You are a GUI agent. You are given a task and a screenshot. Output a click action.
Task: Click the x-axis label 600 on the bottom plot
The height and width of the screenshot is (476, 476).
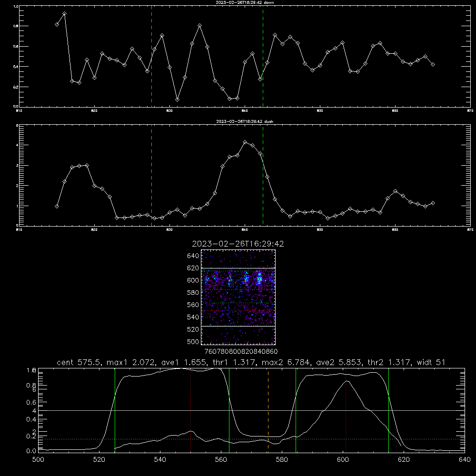click(x=343, y=460)
